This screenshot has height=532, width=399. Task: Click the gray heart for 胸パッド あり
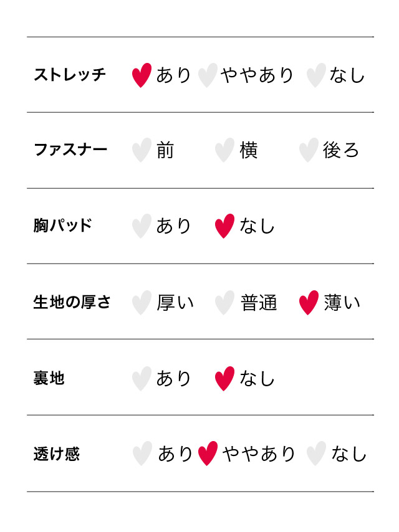(x=142, y=226)
